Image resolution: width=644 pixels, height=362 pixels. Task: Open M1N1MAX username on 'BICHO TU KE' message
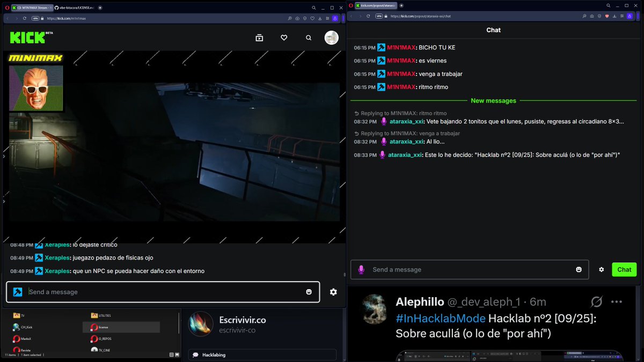pos(401,48)
